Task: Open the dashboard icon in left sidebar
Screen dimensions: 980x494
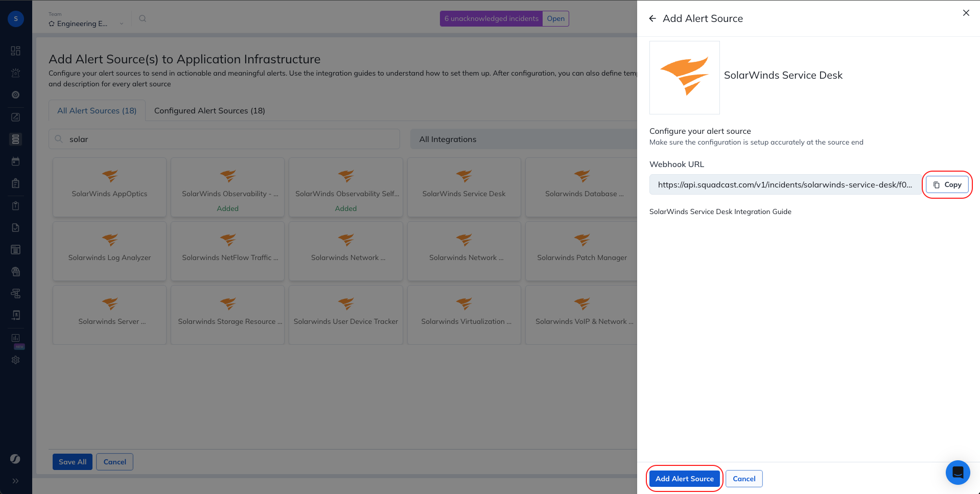Action: point(16,51)
